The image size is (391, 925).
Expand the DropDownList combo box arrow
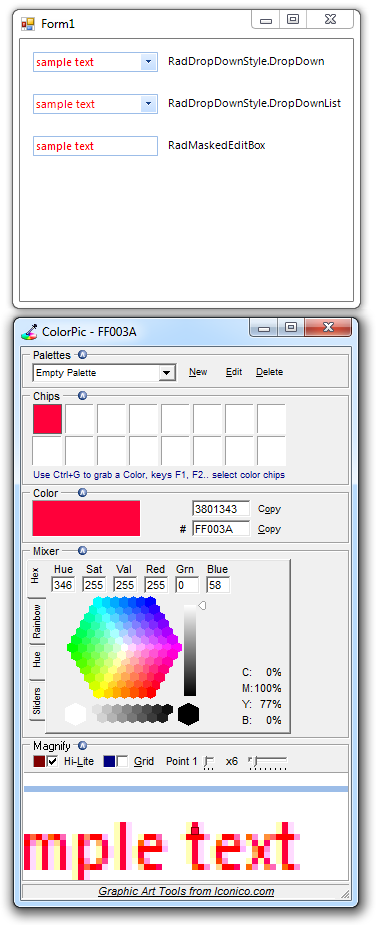coord(148,104)
